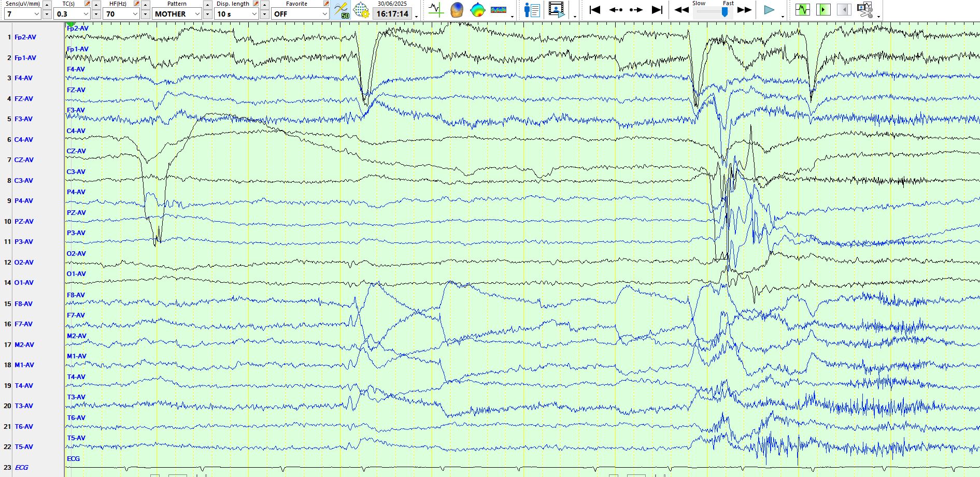Select channel label T6-AV in the list
The width and height of the screenshot is (980, 477).
[24, 427]
